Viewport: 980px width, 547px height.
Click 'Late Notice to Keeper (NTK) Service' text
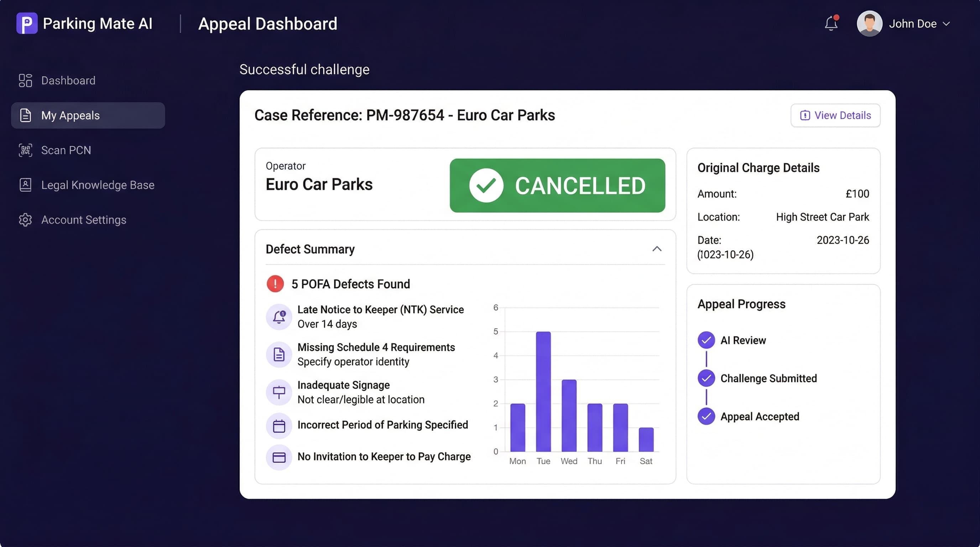(x=380, y=309)
